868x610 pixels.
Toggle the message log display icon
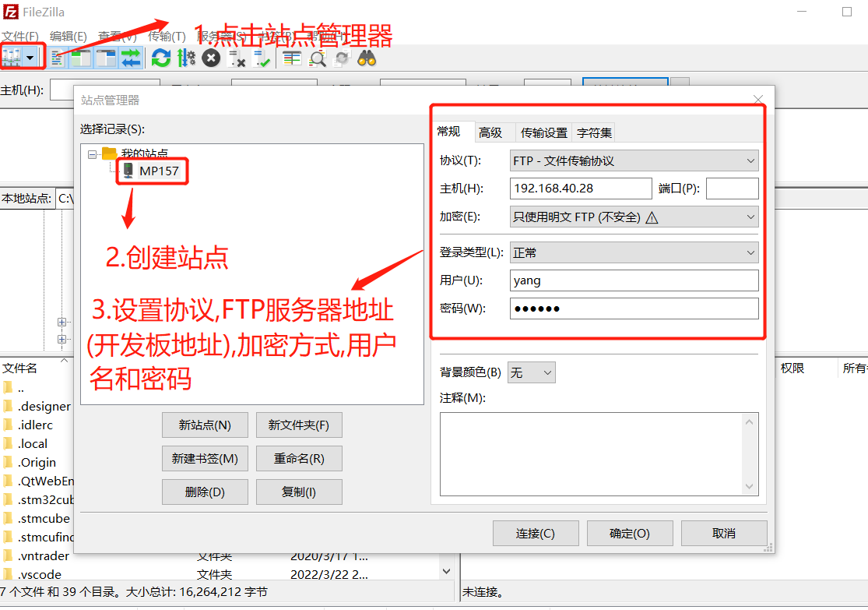56,57
